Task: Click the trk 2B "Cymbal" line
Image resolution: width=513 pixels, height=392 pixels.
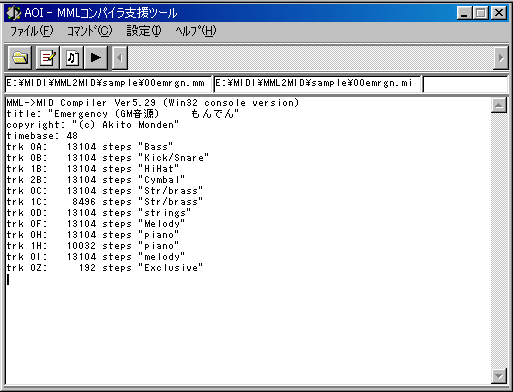Action: pyautogui.click(x=96, y=180)
